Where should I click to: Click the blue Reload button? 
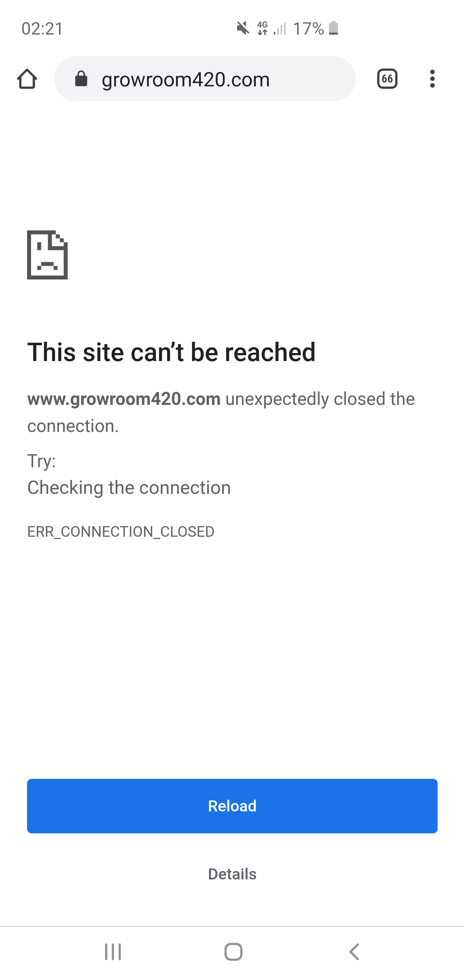click(232, 806)
